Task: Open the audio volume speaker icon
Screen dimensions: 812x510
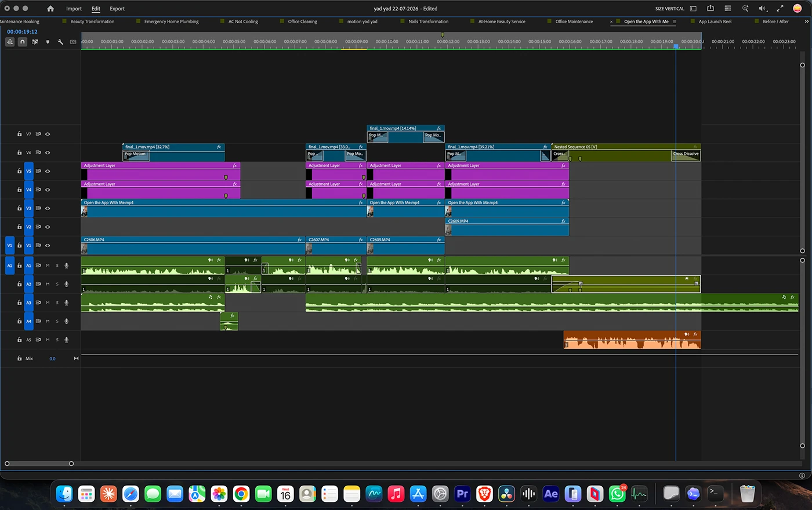Action: click(x=763, y=9)
